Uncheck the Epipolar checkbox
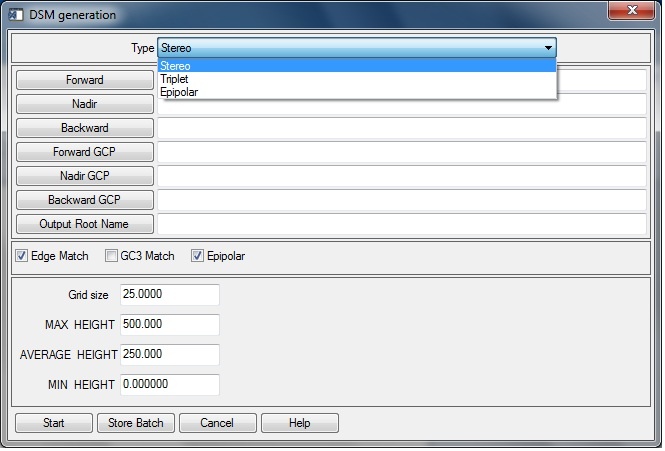The width and height of the screenshot is (665, 451). click(197, 256)
